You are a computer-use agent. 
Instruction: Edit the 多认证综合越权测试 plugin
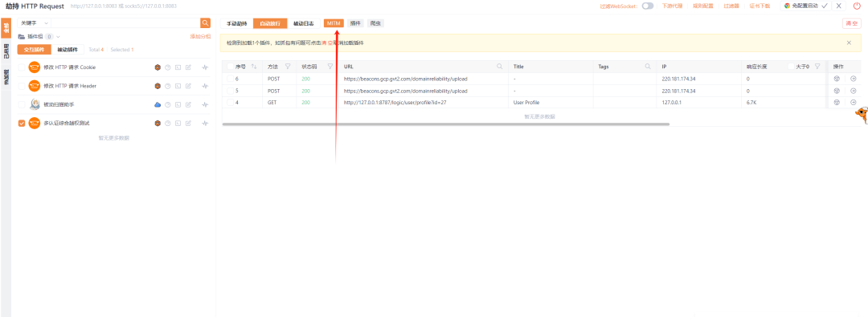point(188,123)
